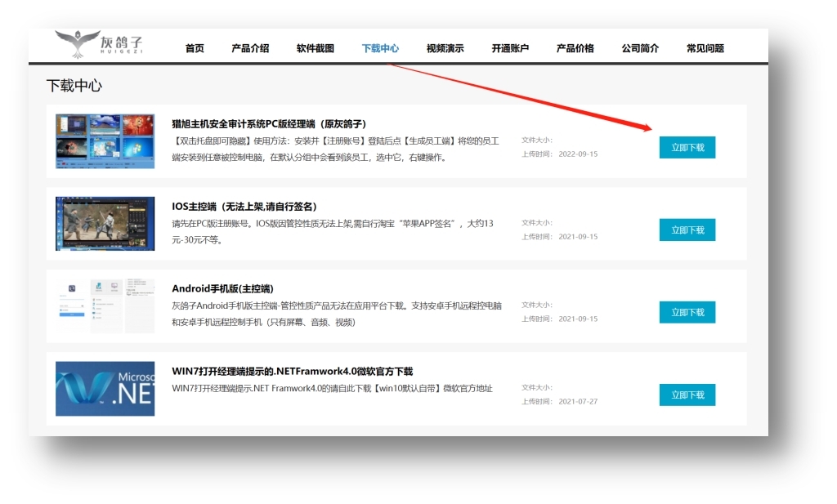The height and width of the screenshot is (504, 837).
Task: Select the 下载中心 navigation tab
Action: point(380,48)
